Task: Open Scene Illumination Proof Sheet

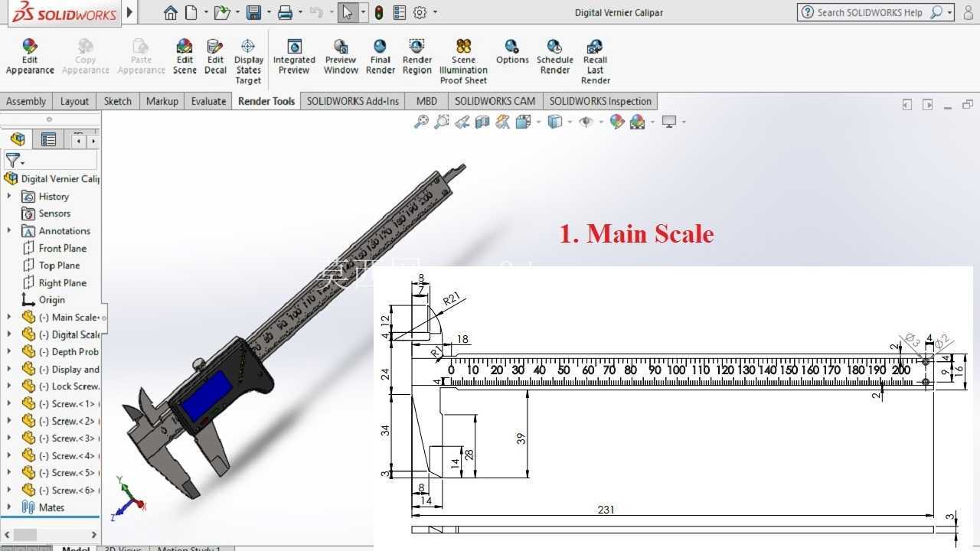Action: click(x=463, y=61)
